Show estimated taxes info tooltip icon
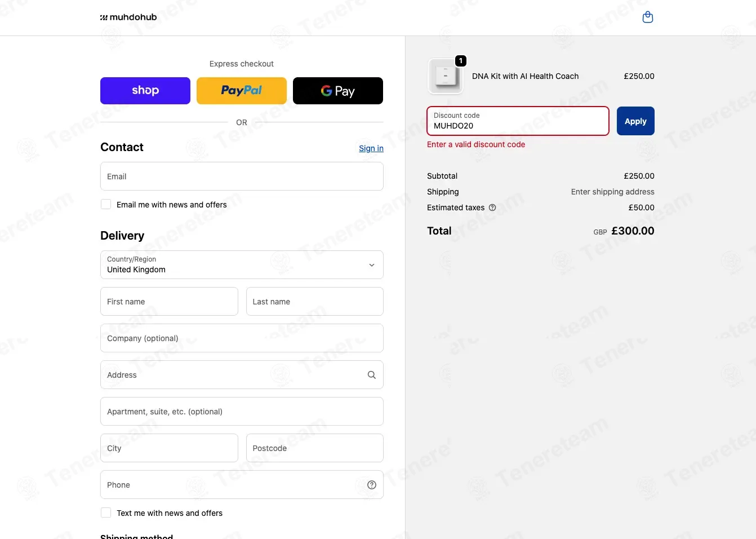Image resolution: width=756 pixels, height=539 pixels. tap(492, 207)
